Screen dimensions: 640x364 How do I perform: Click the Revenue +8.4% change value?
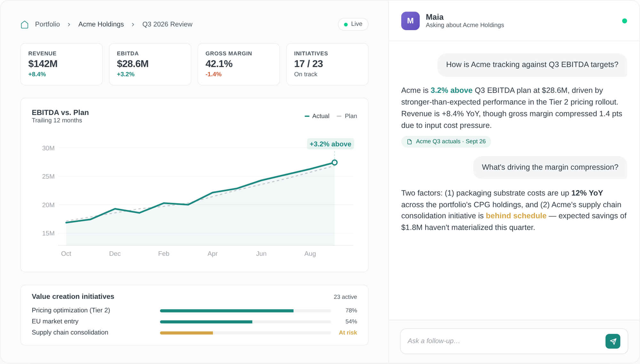click(x=37, y=74)
